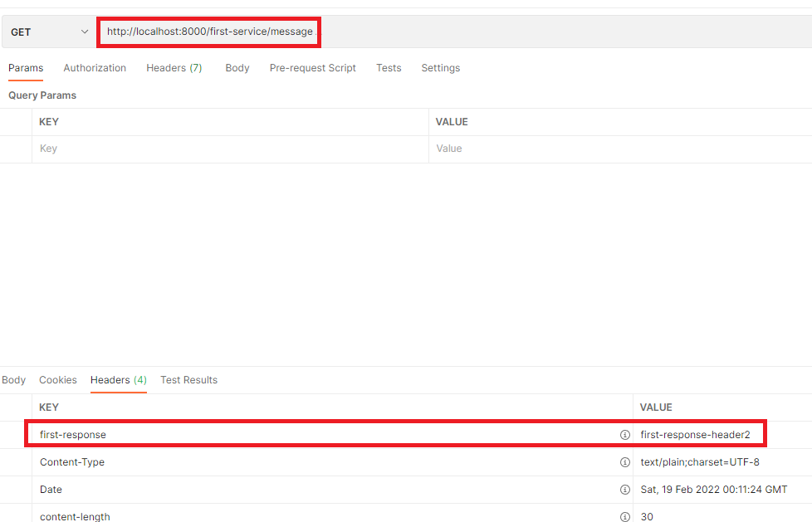Select the content-length header key
This screenshot has width=812, height=522.
(x=75, y=517)
